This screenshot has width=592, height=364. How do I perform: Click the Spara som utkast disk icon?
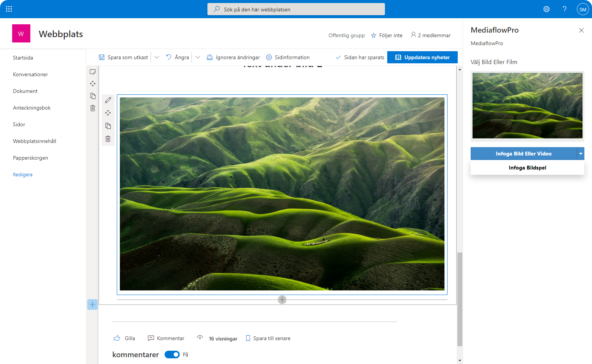point(102,57)
